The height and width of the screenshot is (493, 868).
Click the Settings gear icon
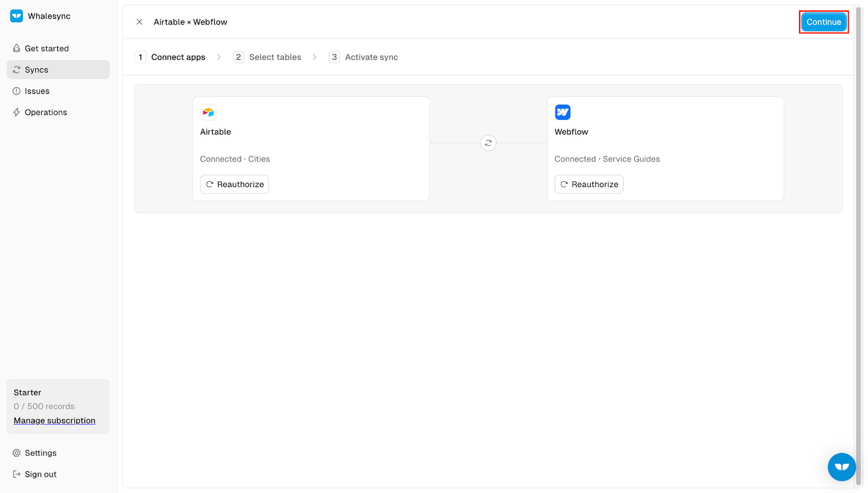pos(17,453)
